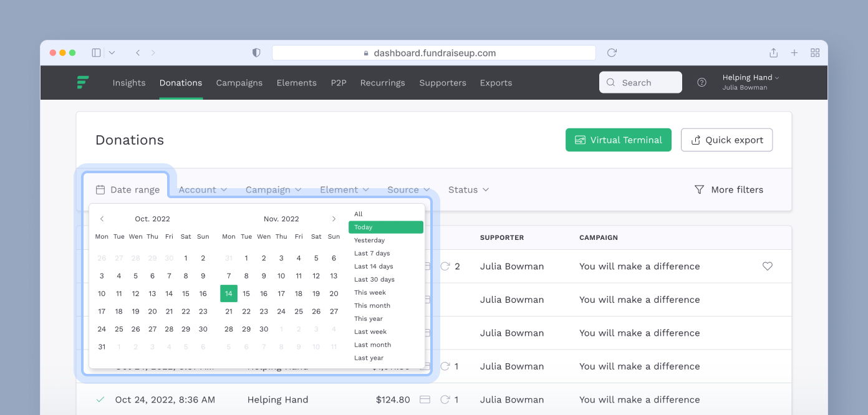Switch to the Campaigns tab
Viewport: 868px width, 415px height.
(239, 82)
